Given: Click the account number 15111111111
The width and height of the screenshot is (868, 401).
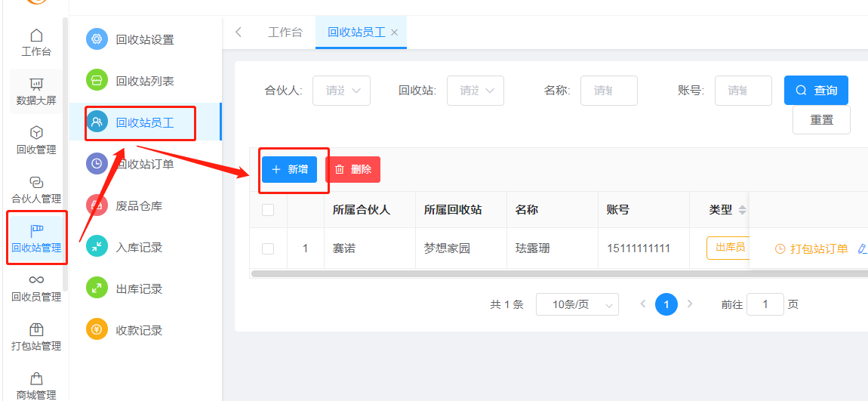Looking at the screenshot, I should [x=639, y=248].
